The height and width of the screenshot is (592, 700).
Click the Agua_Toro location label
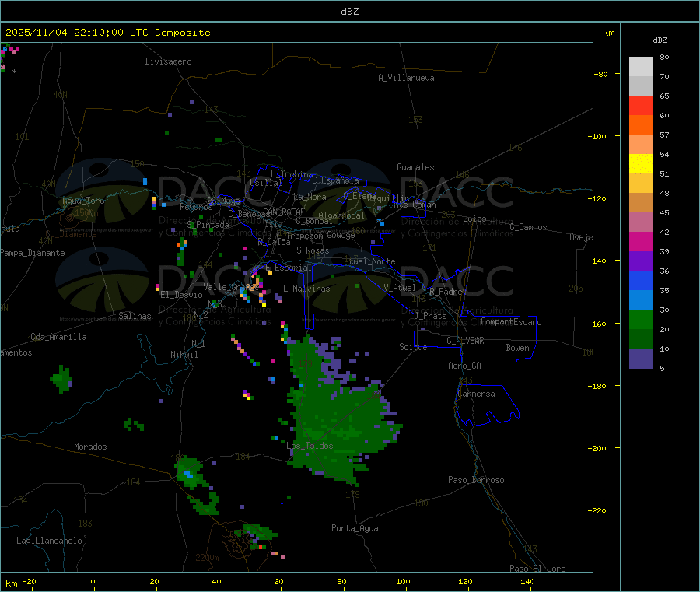click(x=83, y=201)
